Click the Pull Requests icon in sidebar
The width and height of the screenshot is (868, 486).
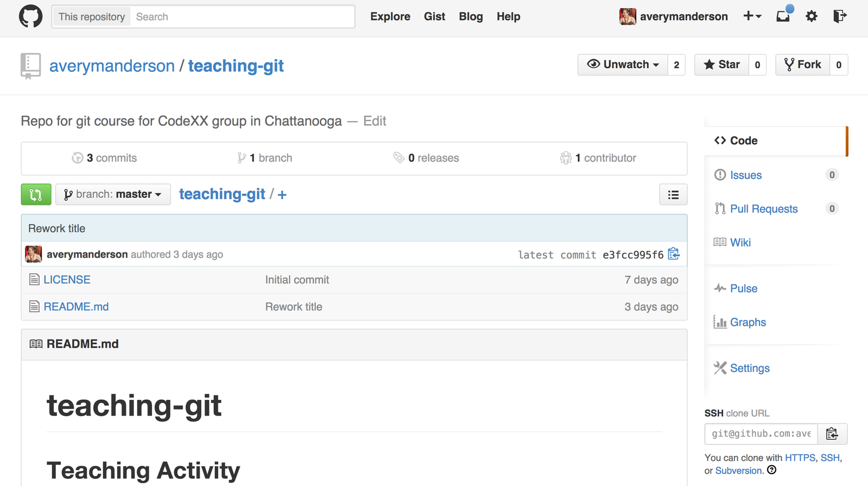coord(720,208)
